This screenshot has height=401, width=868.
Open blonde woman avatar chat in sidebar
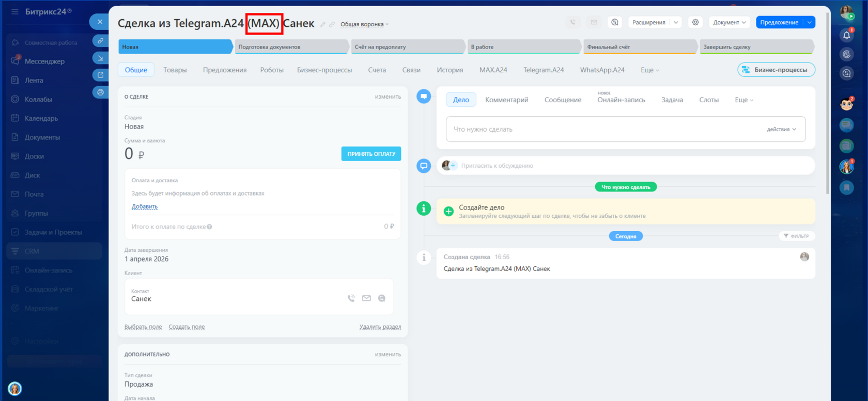coord(846,166)
